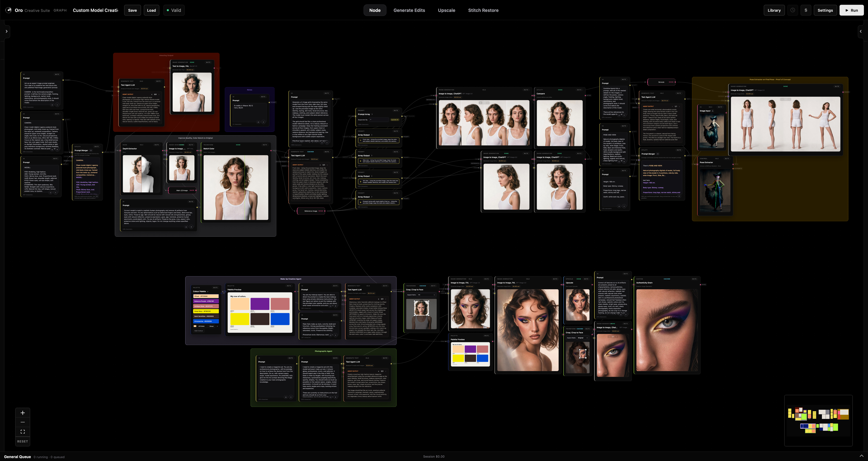Open the Stitch Restore tab
The width and height of the screenshot is (868, 461).
click(x=483, y=10)
